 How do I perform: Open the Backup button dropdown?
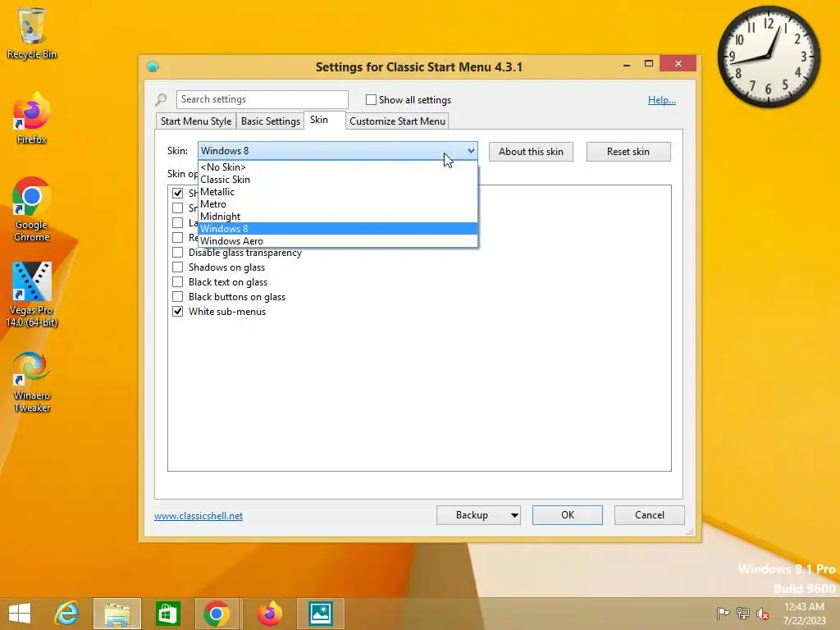coord(514,515)
